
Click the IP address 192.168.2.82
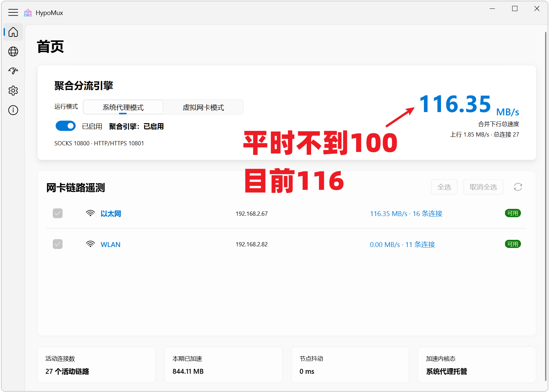point(252,244)
